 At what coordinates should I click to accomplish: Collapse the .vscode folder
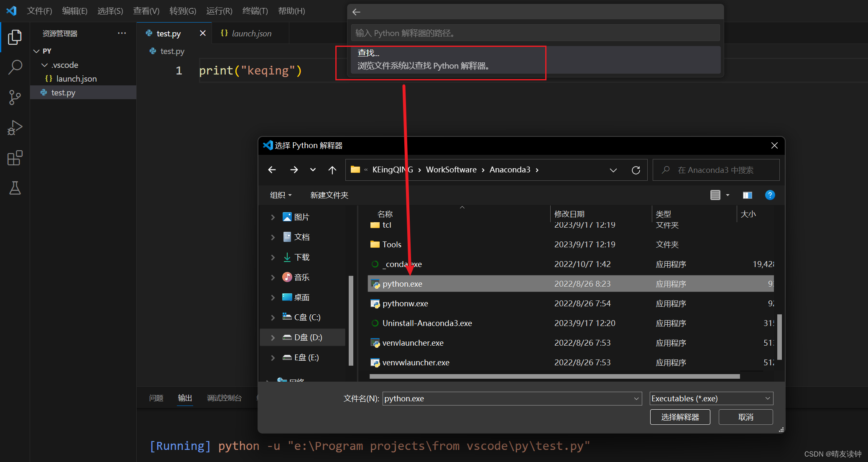coord(45,65)
